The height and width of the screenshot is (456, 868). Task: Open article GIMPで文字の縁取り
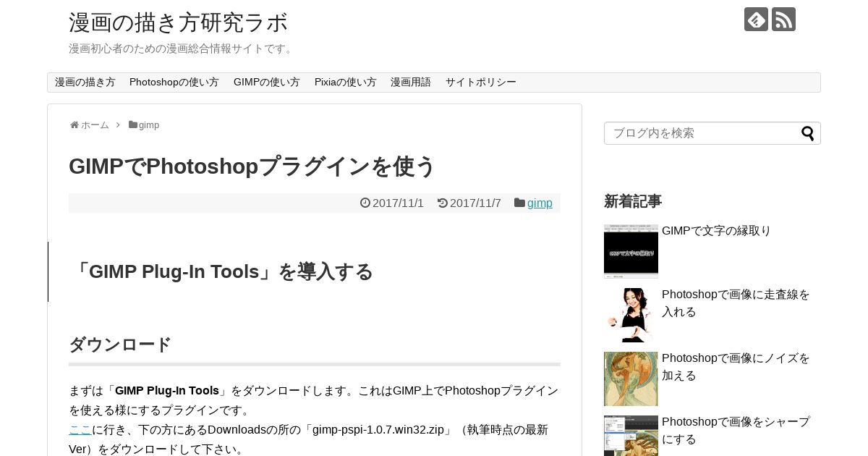point(716,231)
